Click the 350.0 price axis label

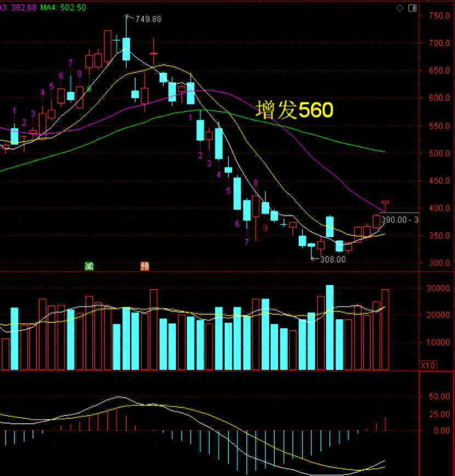(439, 236)
